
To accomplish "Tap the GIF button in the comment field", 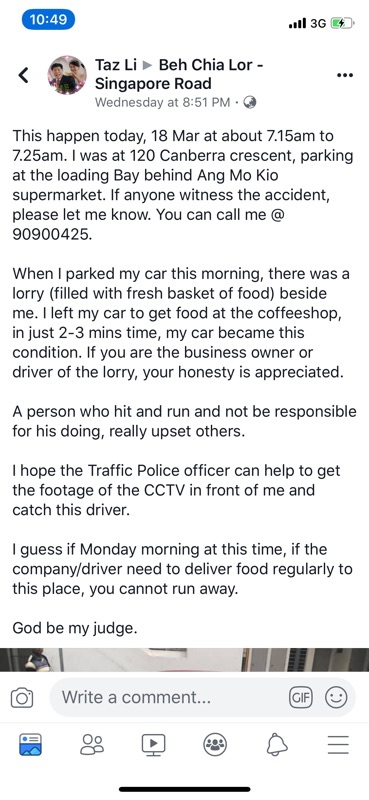I will 301,697.
